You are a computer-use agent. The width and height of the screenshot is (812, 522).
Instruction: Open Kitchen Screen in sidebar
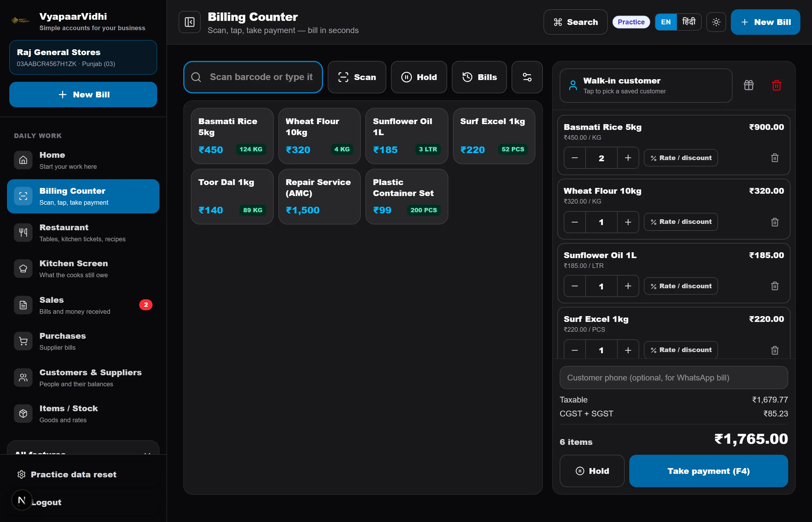83,269
